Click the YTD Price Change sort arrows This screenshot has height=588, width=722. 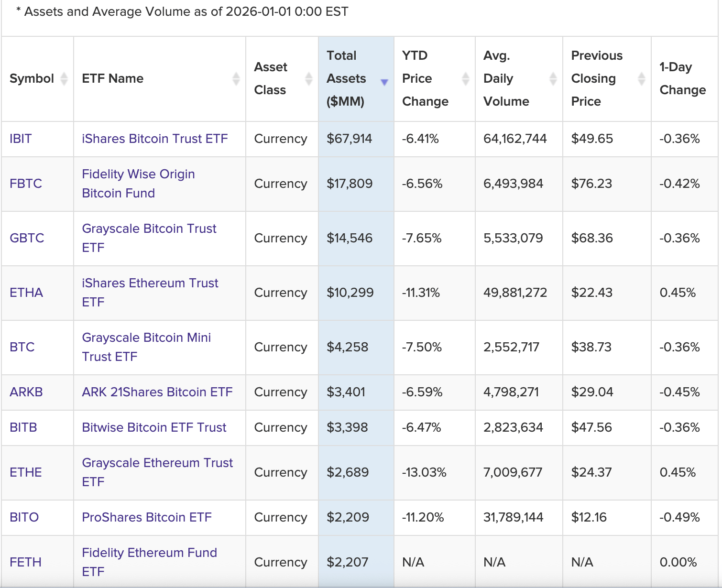[x=465, y=79]
